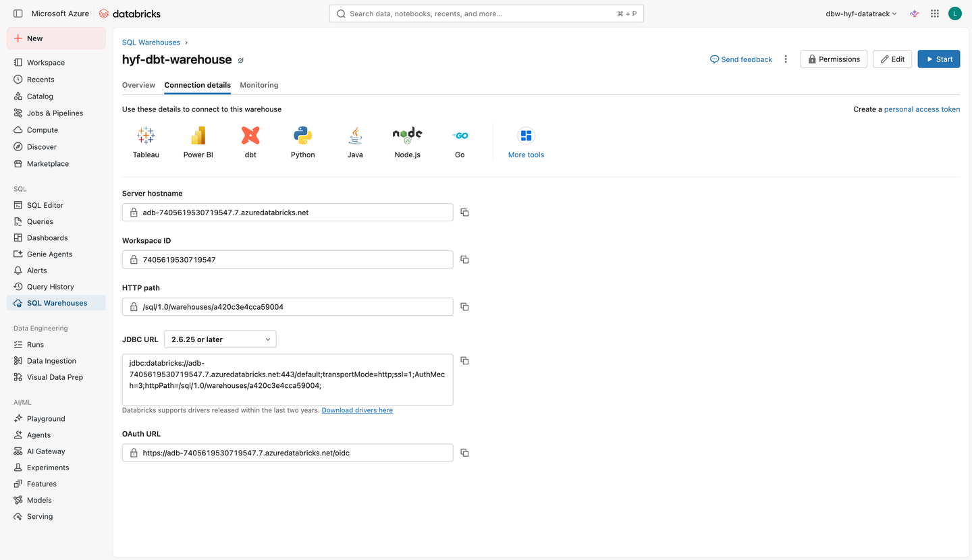972x560 pixels.
Task: Copy the JDBC URL value
Action: pos(464,361)
